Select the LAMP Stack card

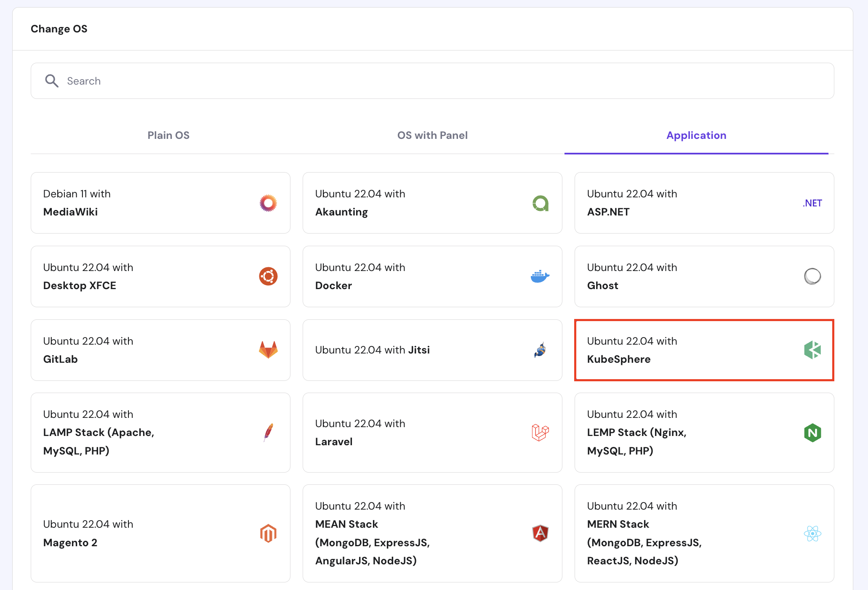coord(160,433)
